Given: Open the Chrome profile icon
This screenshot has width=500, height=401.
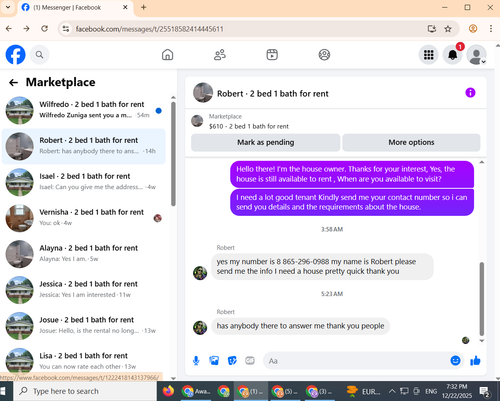Looking at the screenshot, I should tap(473, 29).
